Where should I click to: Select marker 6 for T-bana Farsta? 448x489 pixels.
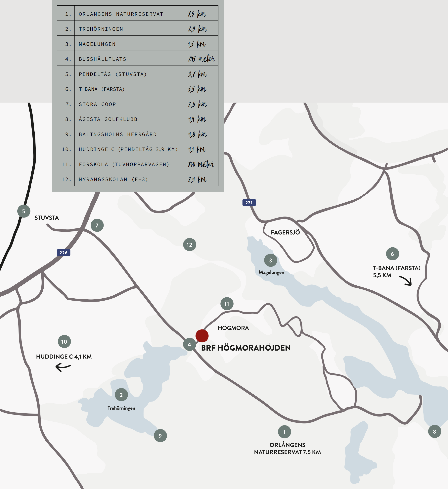[392, 254]
